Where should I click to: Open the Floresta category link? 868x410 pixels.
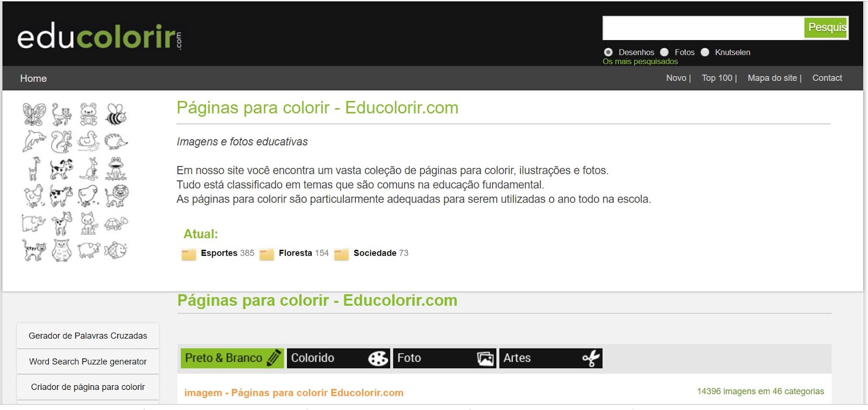(296, 253)
